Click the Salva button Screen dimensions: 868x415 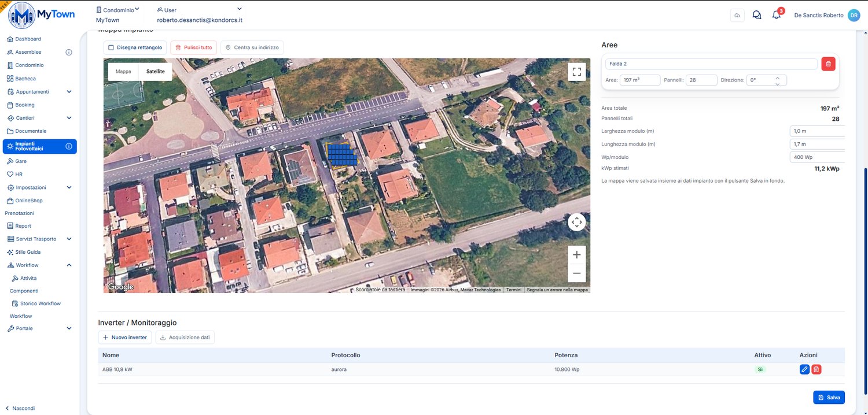(829, 398)
